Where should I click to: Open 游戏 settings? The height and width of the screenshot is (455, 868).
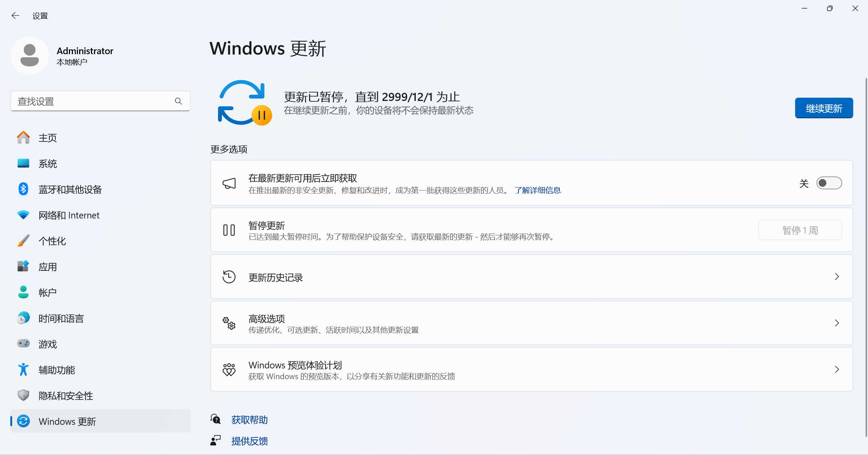[101, 344]
